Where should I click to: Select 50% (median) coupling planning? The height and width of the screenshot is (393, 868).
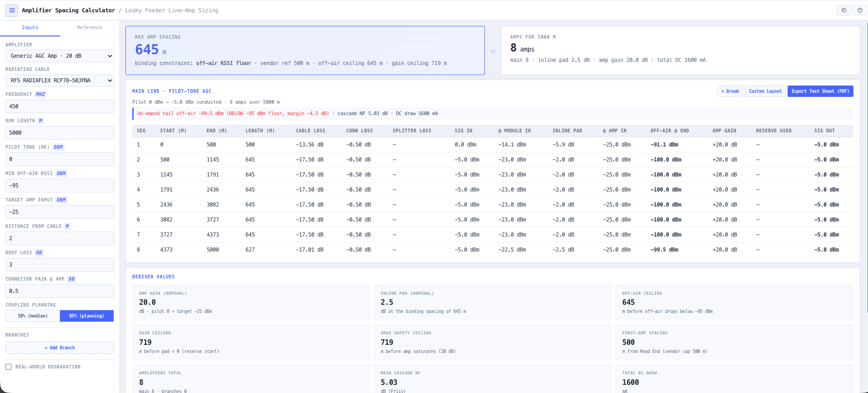click(33, 316)
